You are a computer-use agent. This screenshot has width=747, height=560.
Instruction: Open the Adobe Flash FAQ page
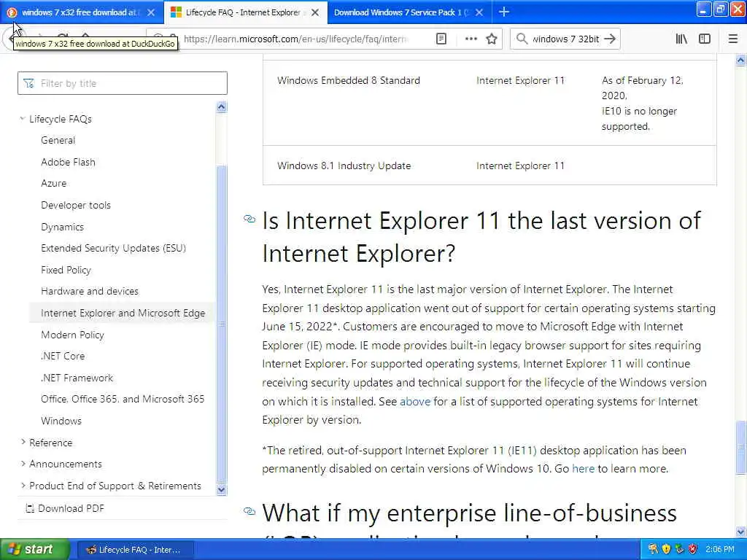[x=68, y=162]
